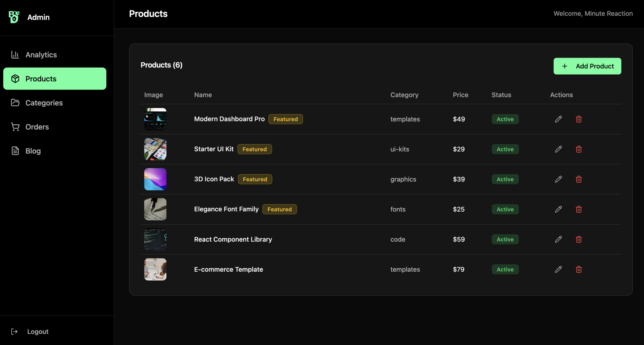644x345 pixels.
Task: Click the Admin logo icon
Action: pyautogui.click(x=14, y=17)
